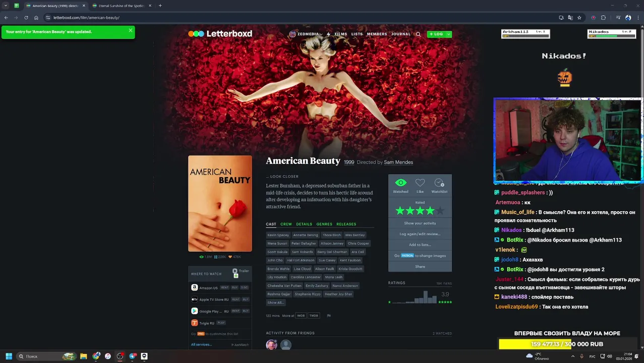
Task: Open the MEMBERS menu
Action: [x=377, y=34]
